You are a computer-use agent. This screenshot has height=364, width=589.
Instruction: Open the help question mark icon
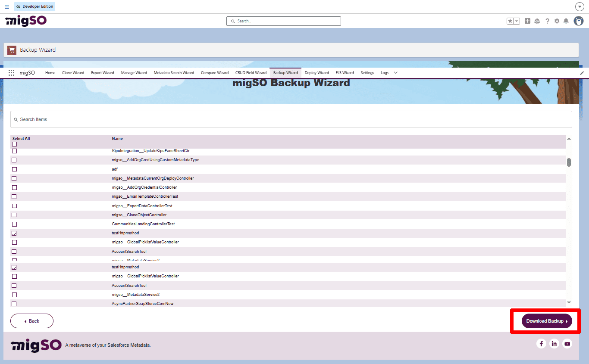point(547,21)
